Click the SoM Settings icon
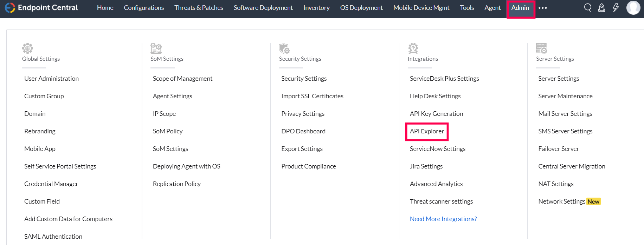The height and width of the screenshot is (245, 644). pyautogui.click(x=156, y=48)
